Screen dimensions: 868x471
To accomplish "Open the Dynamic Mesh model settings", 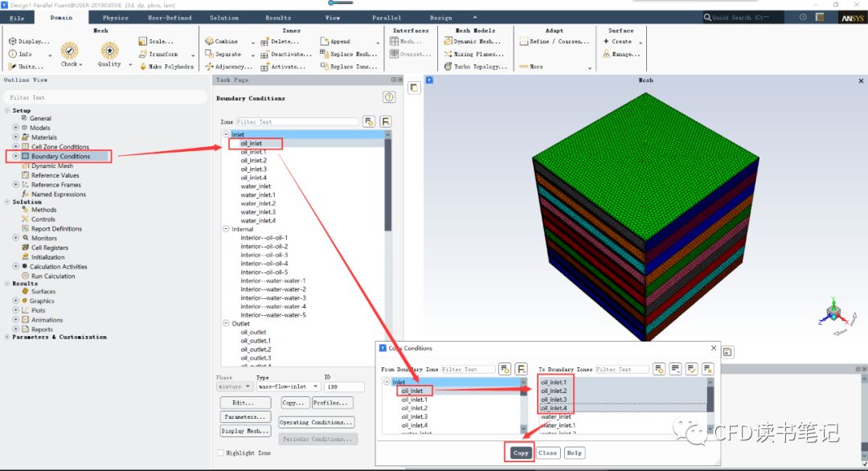I will 473,42.
